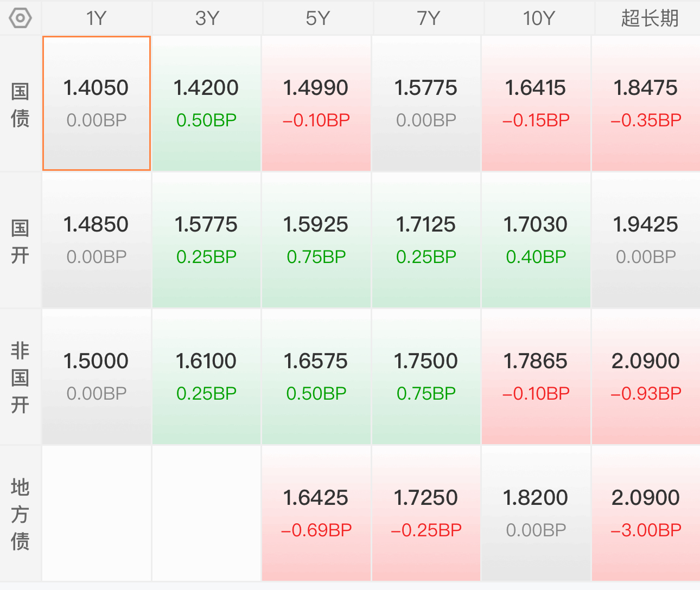Open 非国开 1Y cell showing 1.5000
This screenshot has width=700, height=590.
(97, 377)
